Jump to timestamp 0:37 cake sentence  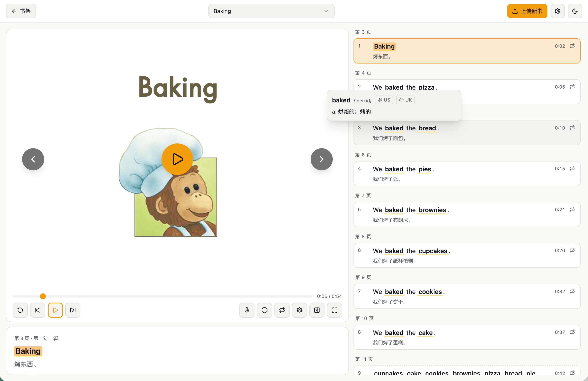coord(560,332)
